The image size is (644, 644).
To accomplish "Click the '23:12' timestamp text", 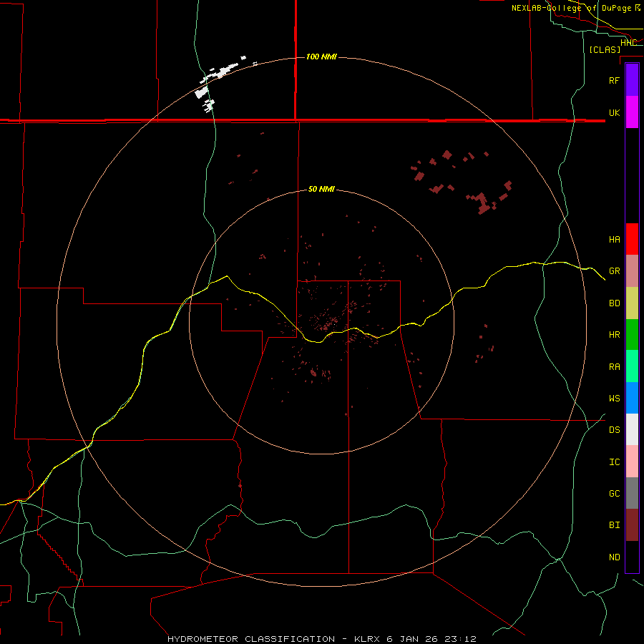I will 460,639.
